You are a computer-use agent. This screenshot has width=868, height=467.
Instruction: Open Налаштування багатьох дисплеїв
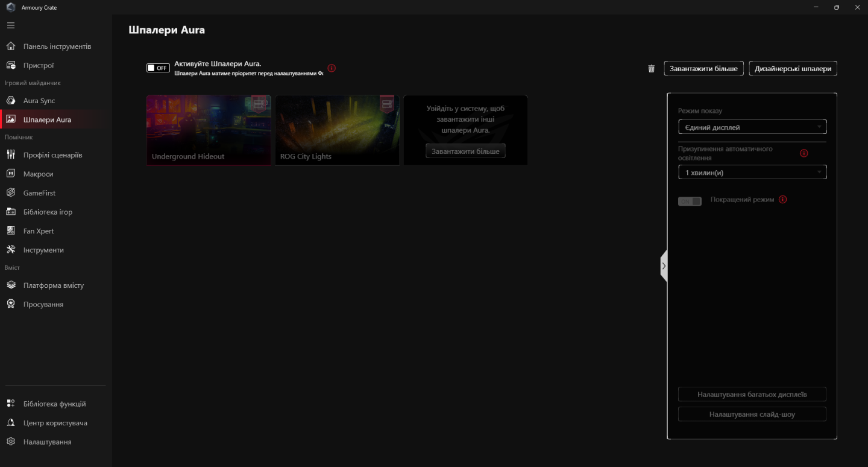click(x=752, y=394)
